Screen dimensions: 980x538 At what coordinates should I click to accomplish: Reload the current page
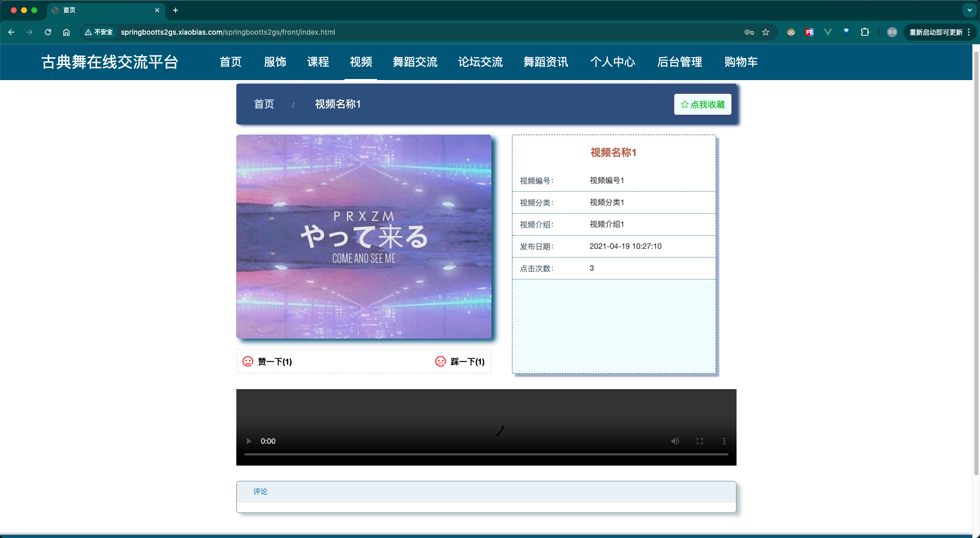point(48,32)
